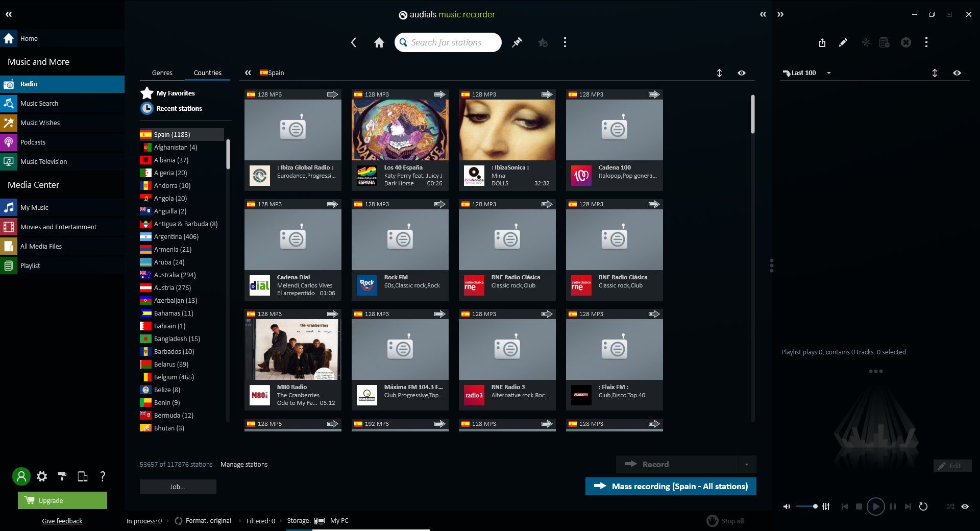The height and width of the screenshot is (531, 980).
Task: Click the home icon beside search box
Action: [379, 43]
